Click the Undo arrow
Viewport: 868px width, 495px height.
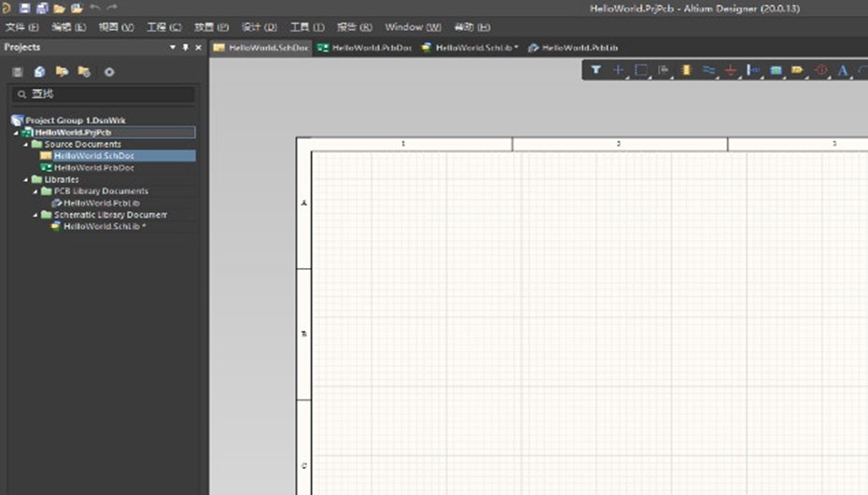click(94, 7)
